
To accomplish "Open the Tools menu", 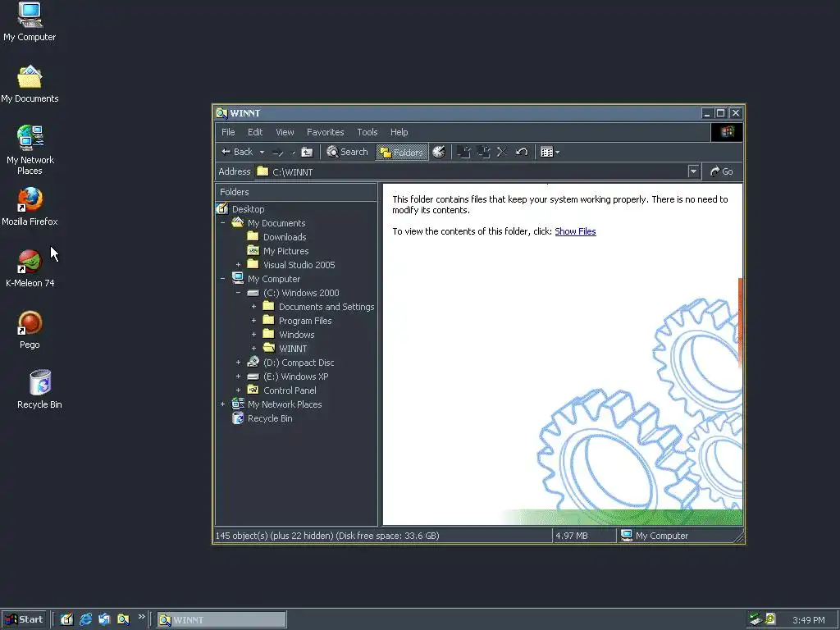I will pyautogui.click(x=367, y=132).
